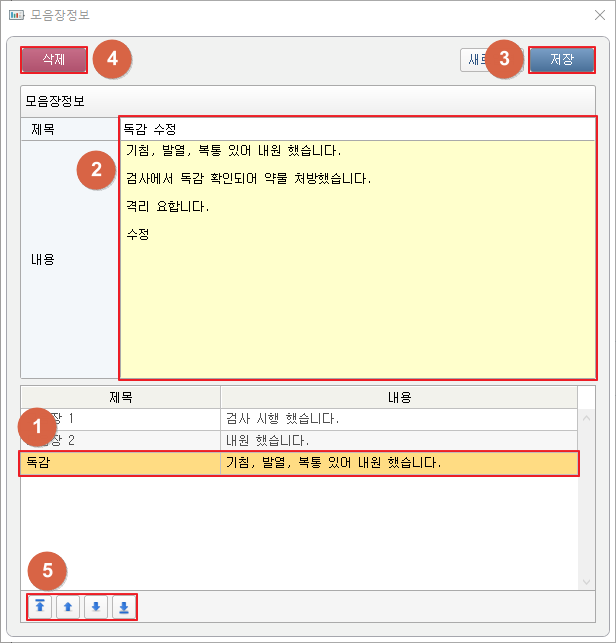Sort list by 제목 column header
The height and width of the screenshot is (643, 616).
120,397
